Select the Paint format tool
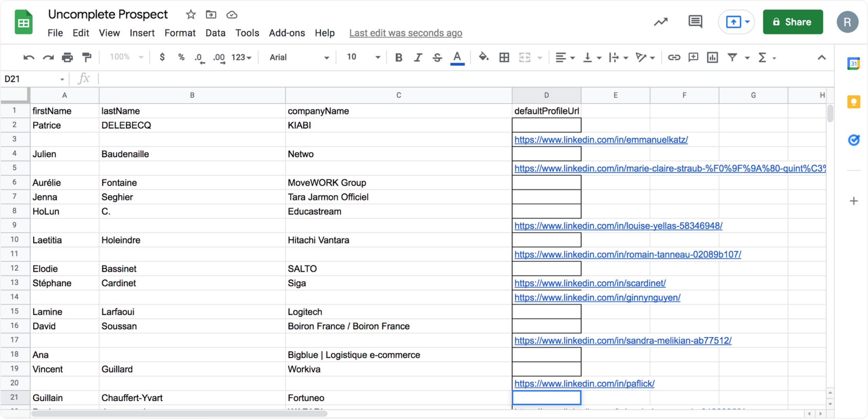This screenshot has width=868, height=419. pyautogui.click(x=87, y=57)
